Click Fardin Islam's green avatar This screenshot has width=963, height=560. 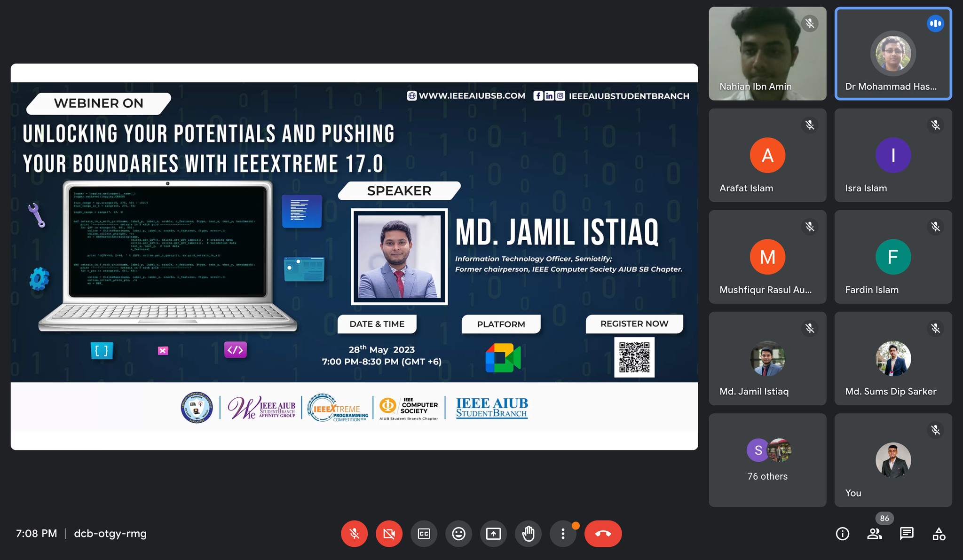point(893,257)
